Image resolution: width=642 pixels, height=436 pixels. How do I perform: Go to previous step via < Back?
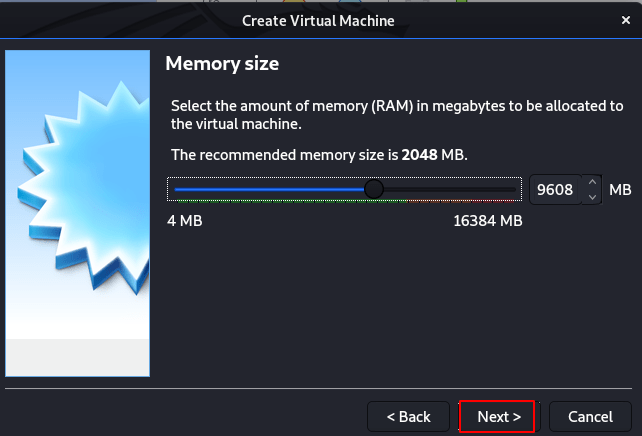click(x=409, y=417)
